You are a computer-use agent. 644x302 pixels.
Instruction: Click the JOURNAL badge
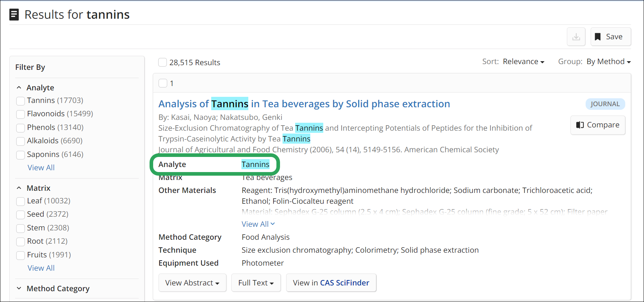605,104
